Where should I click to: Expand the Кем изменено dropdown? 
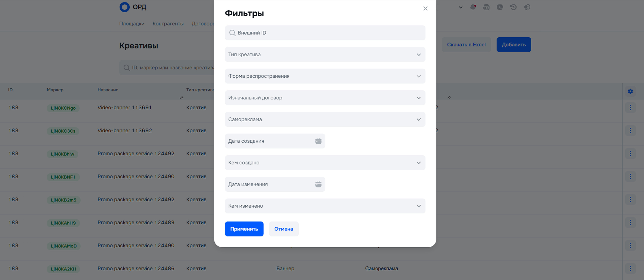point(325,206)
